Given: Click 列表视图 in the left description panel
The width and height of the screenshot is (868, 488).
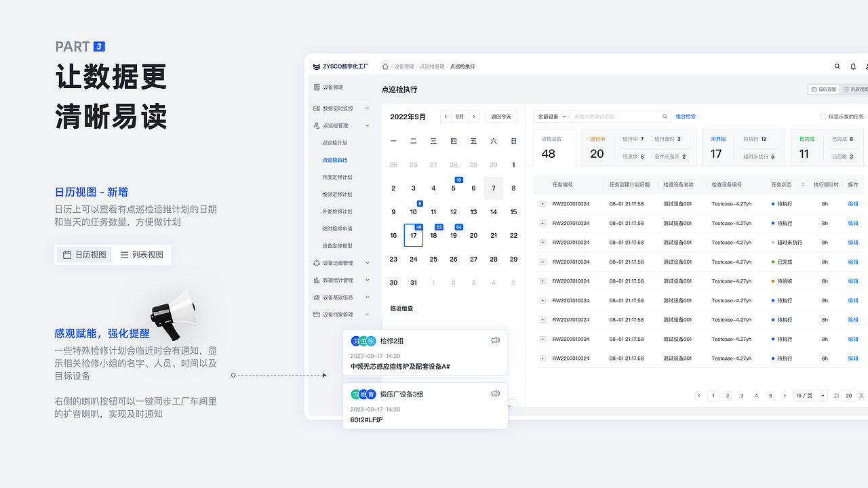Looking at the screenshot, I should click(142, 255).
